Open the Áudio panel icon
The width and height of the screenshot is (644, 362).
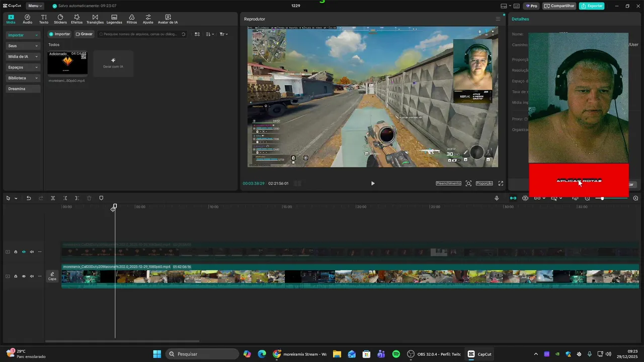(27, 19)
